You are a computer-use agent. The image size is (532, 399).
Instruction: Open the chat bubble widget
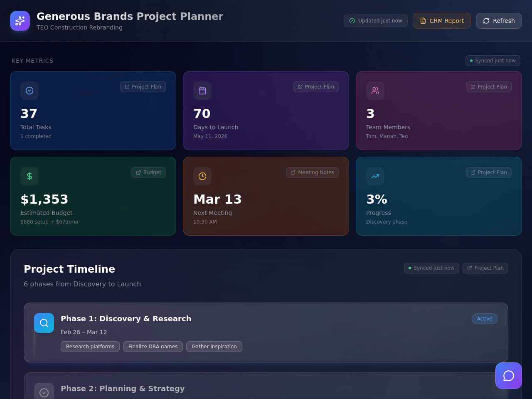509,376
